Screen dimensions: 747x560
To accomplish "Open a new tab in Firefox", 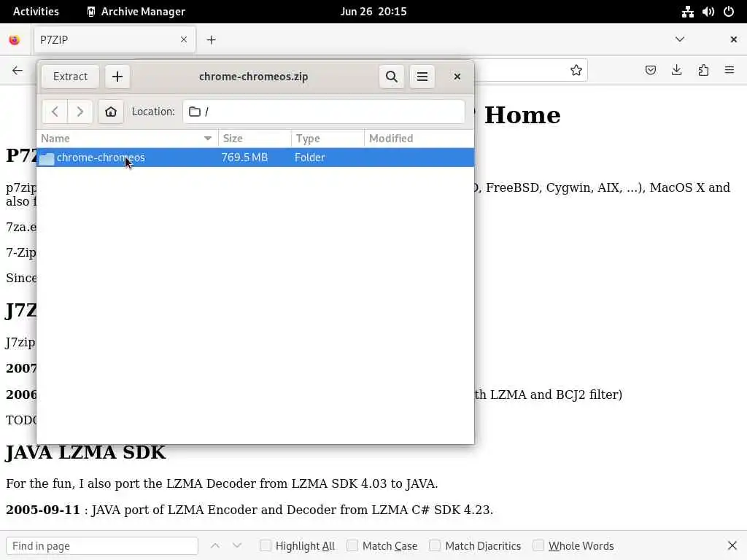I will (x=211, y=40).
